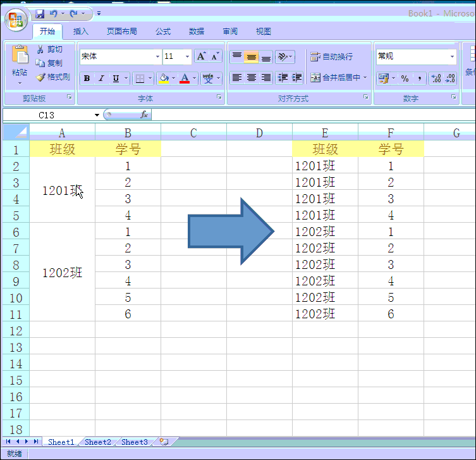Select column E header
The width and height of the screenshot is (476, 460).
(x=325, y=133)
